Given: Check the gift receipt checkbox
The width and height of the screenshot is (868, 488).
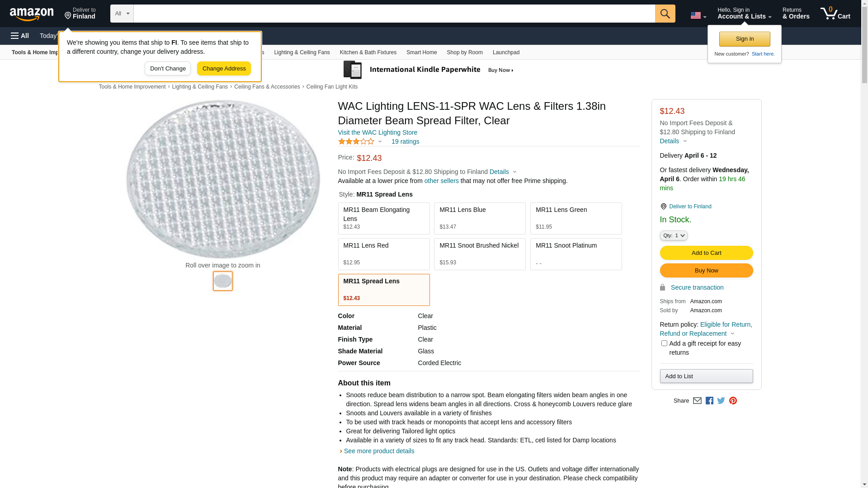Looking at the screenshot, I should pyautogui.click(x=664, y=343).
